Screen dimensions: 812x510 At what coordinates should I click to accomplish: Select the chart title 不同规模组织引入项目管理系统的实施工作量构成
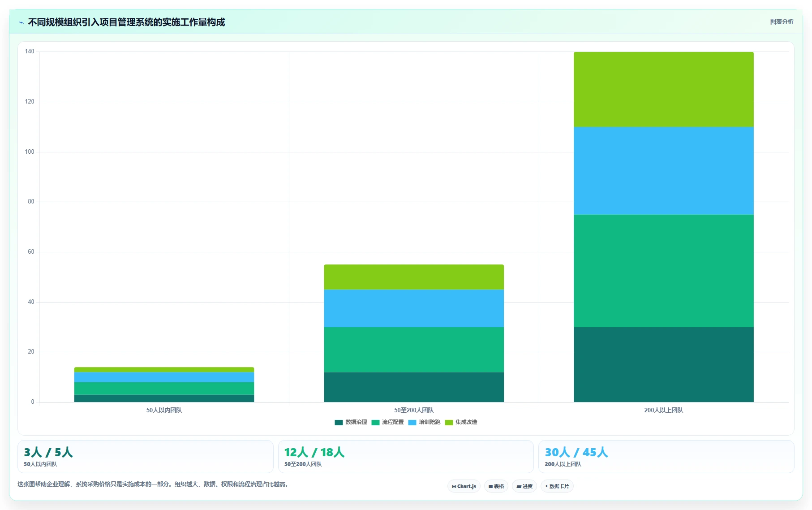pyautogui.click(x=126, y=22)
